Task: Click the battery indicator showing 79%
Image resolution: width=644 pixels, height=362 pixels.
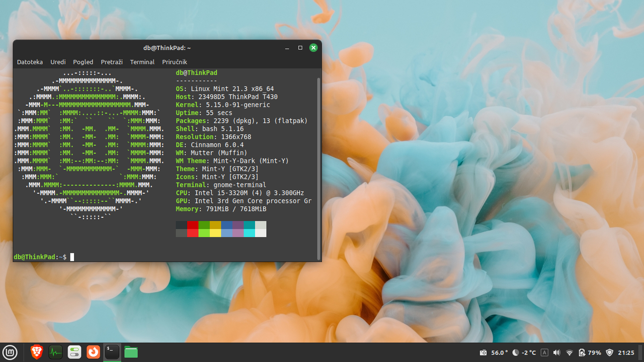Action: 590,352
